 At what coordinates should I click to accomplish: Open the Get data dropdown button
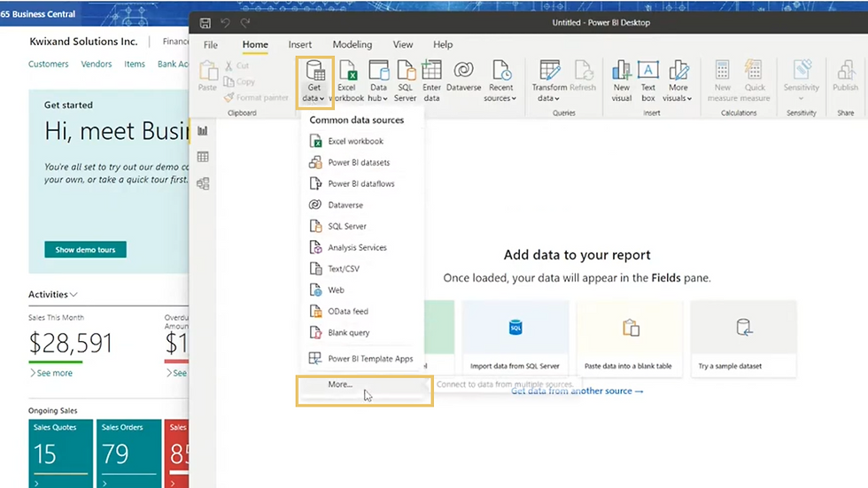coord(314,81)
